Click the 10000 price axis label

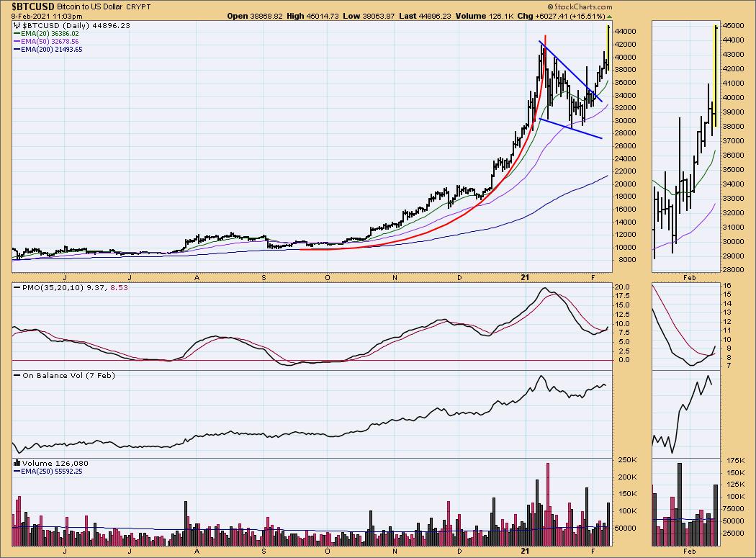[x=626, y=248]
